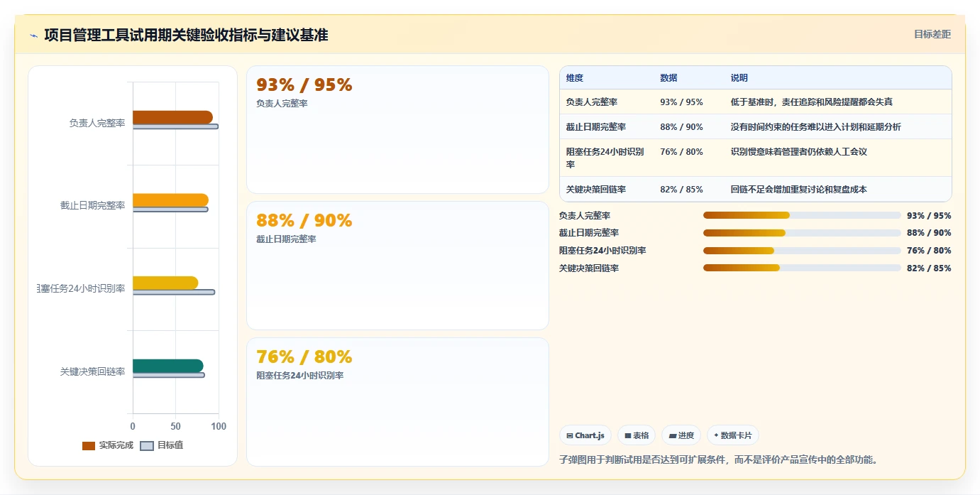
Task: Select the 表格 tag chip
Action: pyautogui.click(x=637, y=435)
